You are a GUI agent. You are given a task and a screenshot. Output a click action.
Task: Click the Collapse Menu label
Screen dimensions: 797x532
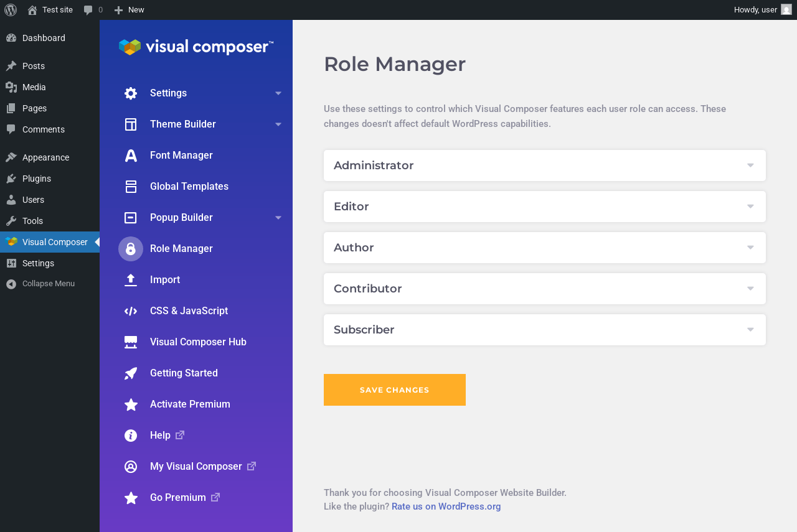point(49,284)
